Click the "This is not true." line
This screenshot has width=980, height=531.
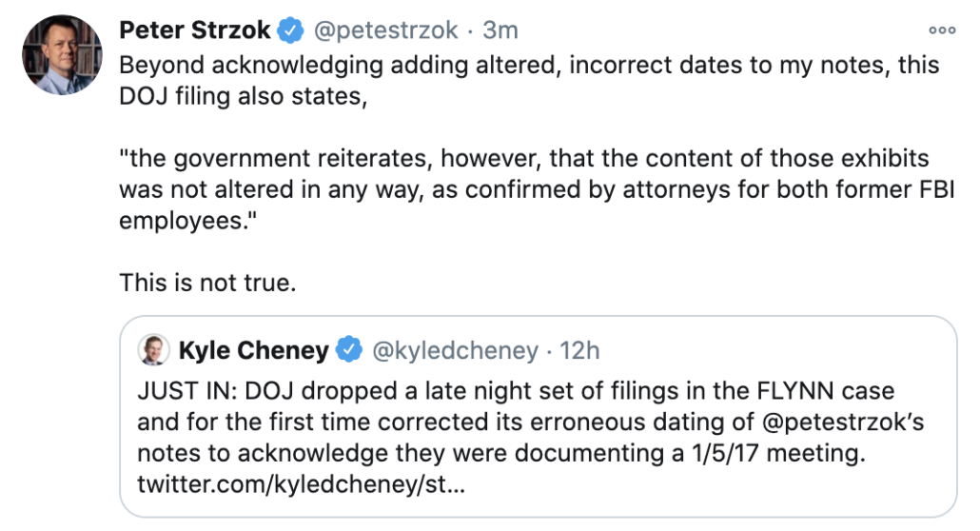(x=207, y=283)
